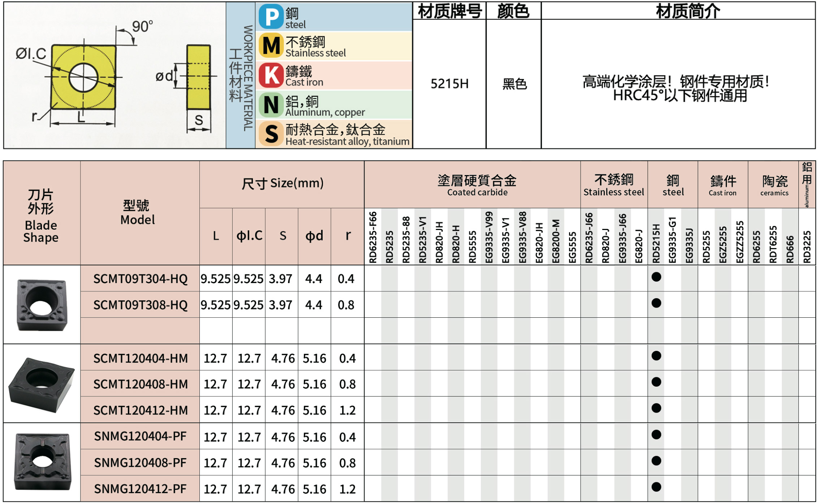Click the SCMT1204 HM insert photo
This screenshot has height=504, width=819.
pyautogui.click(x=42, y=383)
